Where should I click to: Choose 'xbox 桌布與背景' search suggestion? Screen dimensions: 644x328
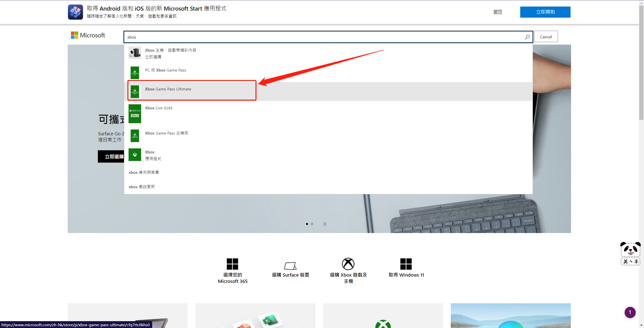click(x=328, y=172)
